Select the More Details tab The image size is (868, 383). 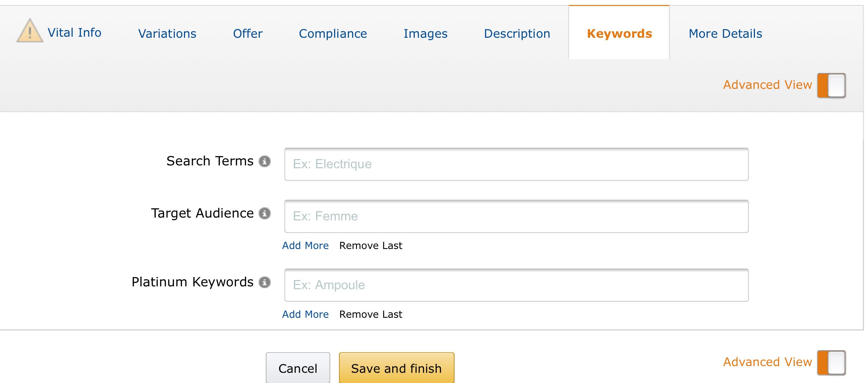[726, 33]
